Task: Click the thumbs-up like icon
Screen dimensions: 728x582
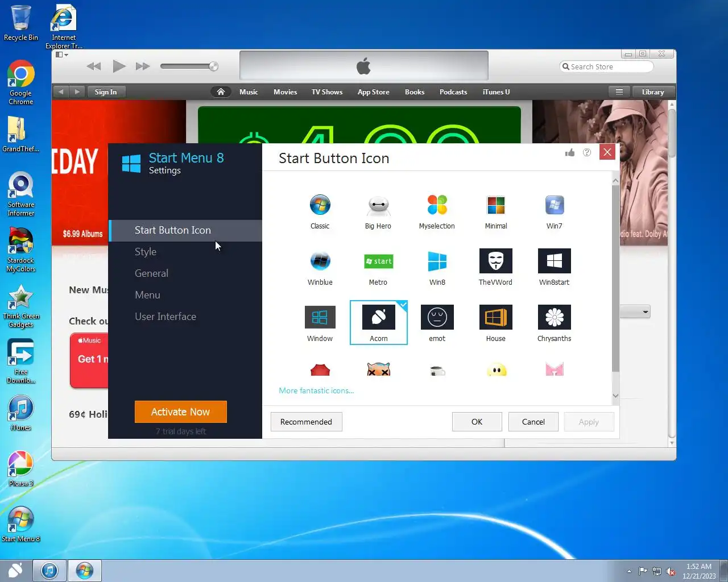Action: [x=570, y=152]
